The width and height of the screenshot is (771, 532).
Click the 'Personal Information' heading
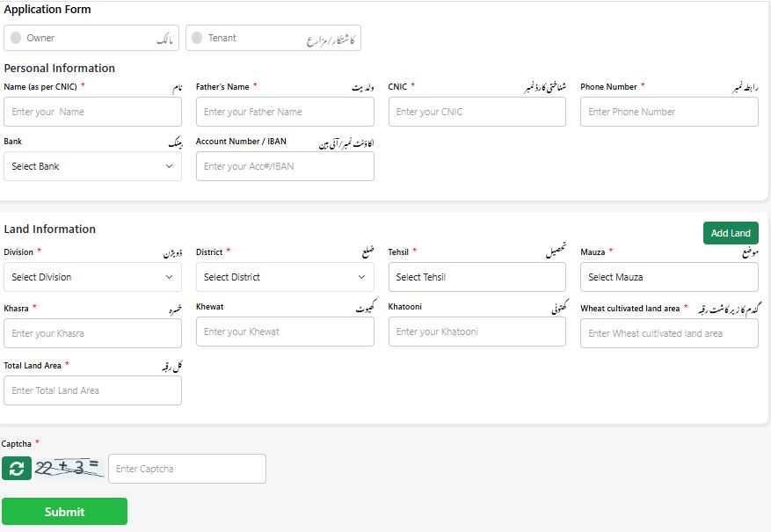click(60, 68)
